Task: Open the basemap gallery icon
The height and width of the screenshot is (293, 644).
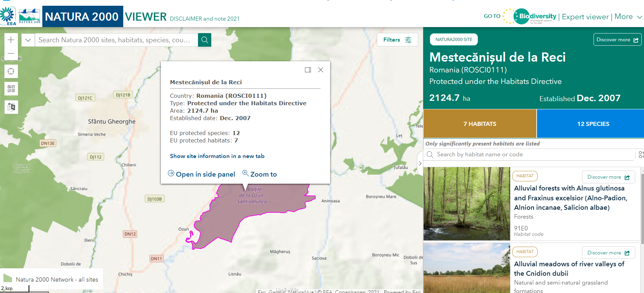Action: 11,89
